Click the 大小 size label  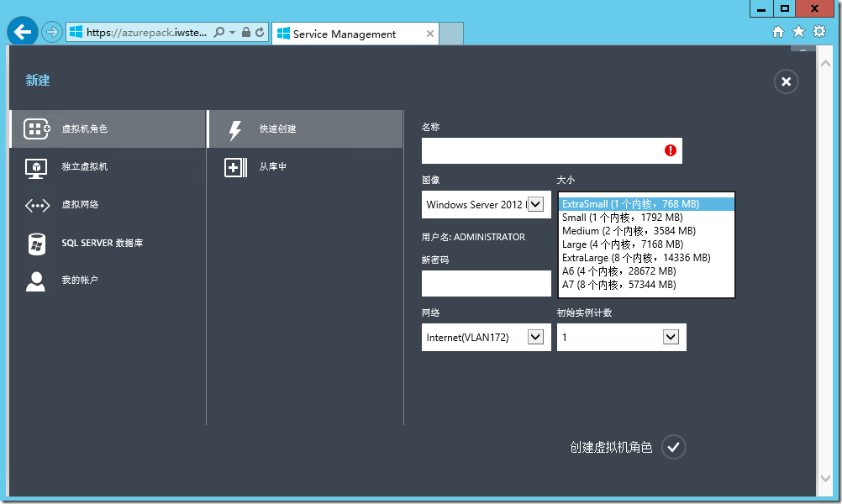[x=566, y=180]
